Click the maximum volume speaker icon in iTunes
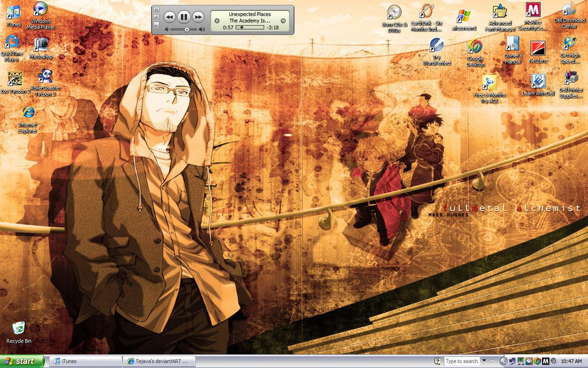The height and width of the screenshot is (368, 588). pyautogui.click(x=202, y=29)
